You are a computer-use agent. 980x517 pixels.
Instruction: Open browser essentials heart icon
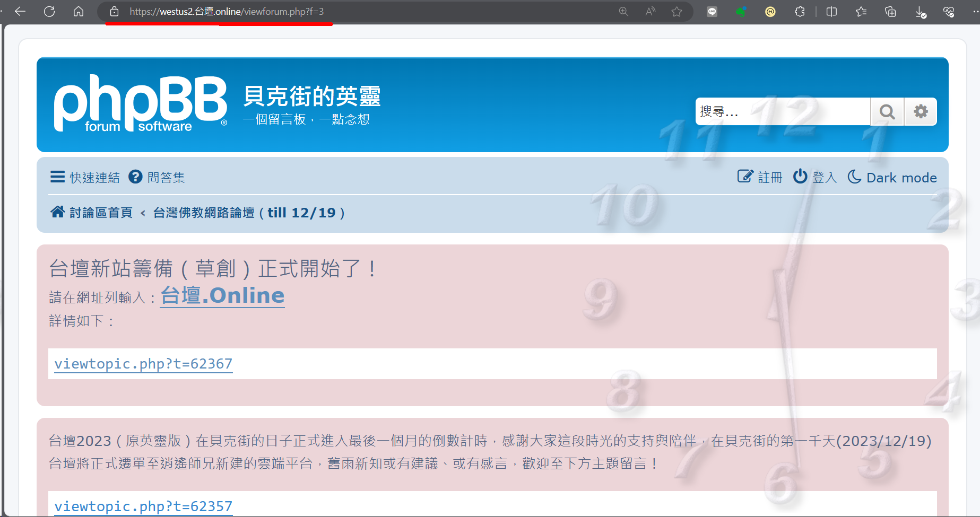pyautogui.click(x=949, y=11)
